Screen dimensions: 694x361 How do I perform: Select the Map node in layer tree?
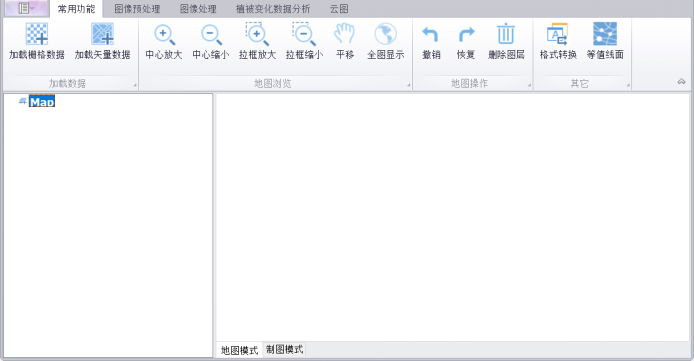coord(42,101)
